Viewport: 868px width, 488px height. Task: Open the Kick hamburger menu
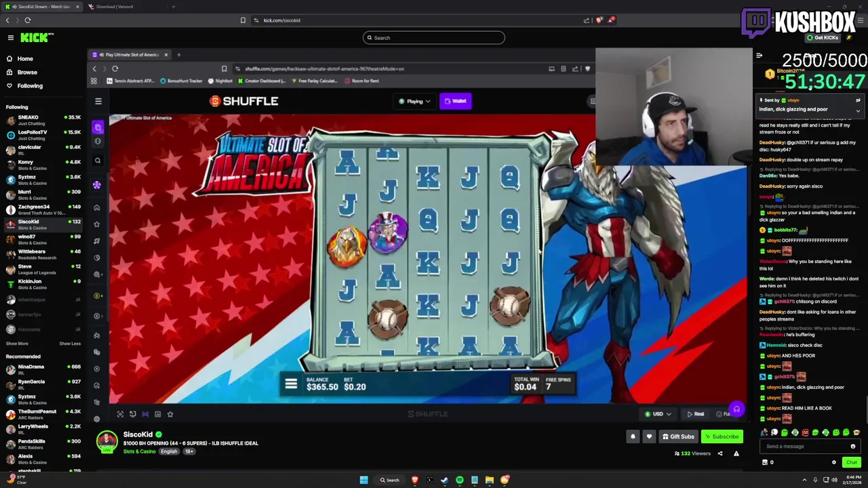tap(10, 38)
